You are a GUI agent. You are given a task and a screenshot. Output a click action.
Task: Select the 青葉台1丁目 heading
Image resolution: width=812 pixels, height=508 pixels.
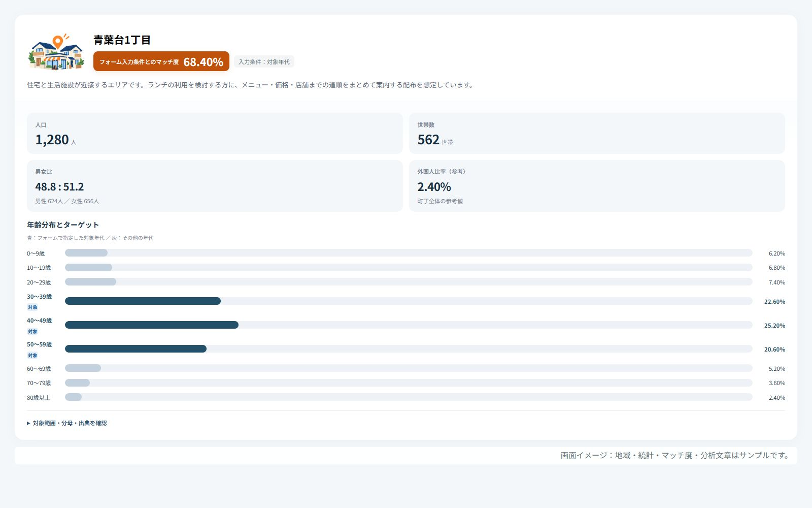[x=122, y=40]
